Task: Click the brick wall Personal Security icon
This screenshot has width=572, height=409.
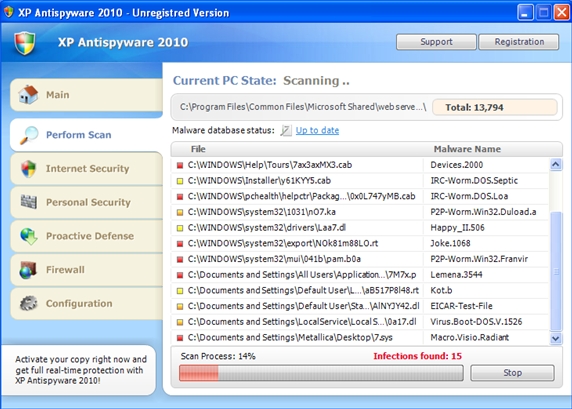Action: (28, 202)
